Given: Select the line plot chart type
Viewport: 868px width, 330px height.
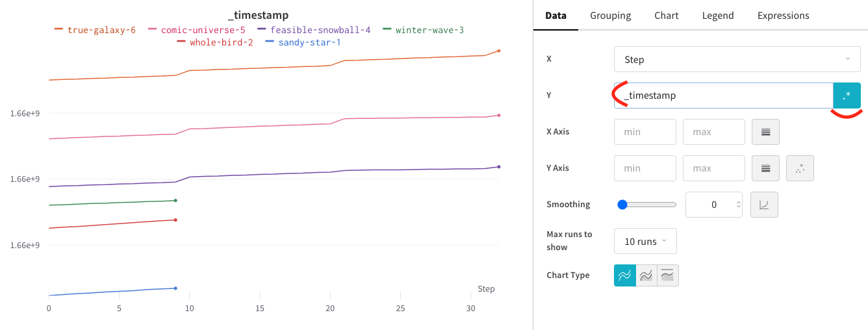Looking at the screenshot, I should pyautogui.click(x=624, y=275).
